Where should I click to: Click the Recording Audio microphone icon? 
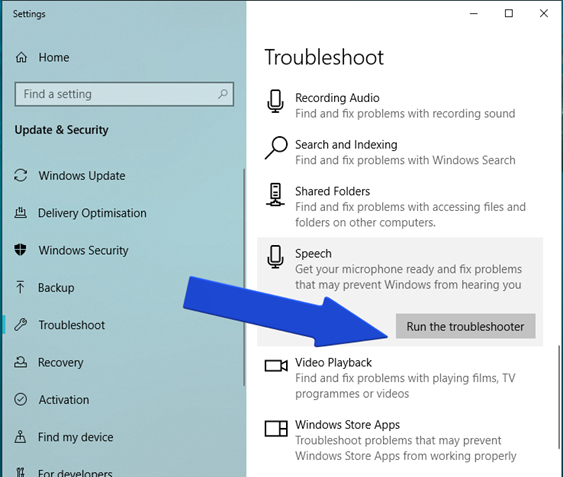pyautogui.click(x=275, y=101)
